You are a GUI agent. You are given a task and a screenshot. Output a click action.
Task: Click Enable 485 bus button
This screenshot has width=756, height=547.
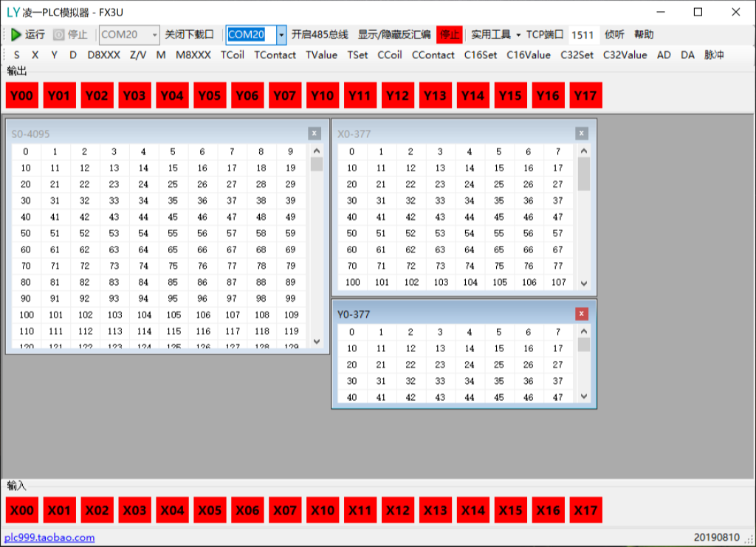[x=319, y=35]
